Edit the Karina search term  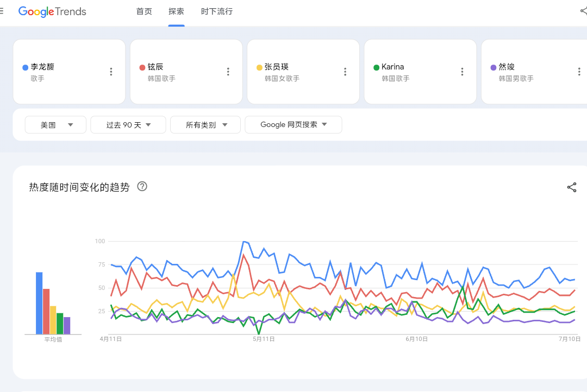(393, 67)
